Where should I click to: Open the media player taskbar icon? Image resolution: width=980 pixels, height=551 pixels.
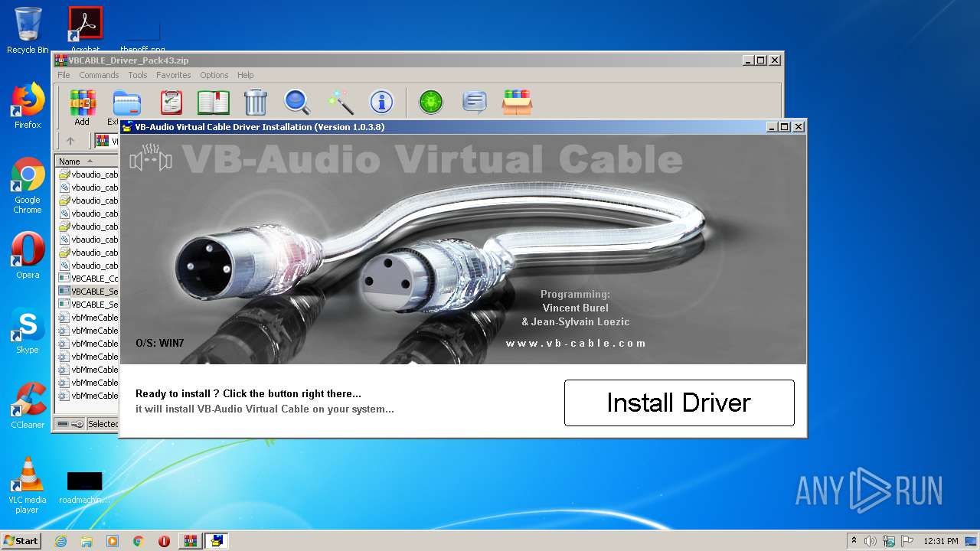tap(113, 541)
